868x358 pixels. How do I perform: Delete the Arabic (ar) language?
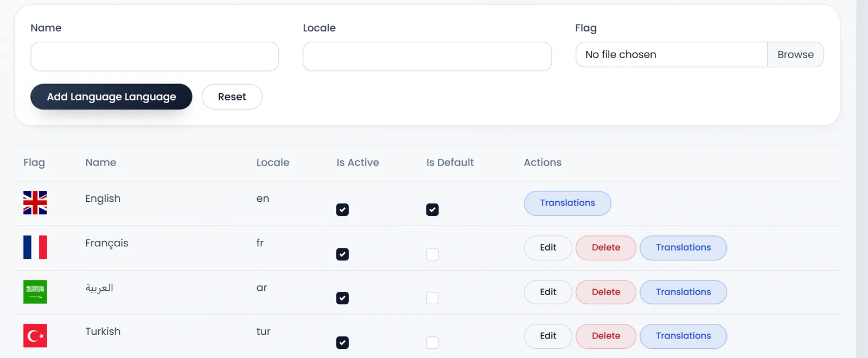(x=606, y=292)
